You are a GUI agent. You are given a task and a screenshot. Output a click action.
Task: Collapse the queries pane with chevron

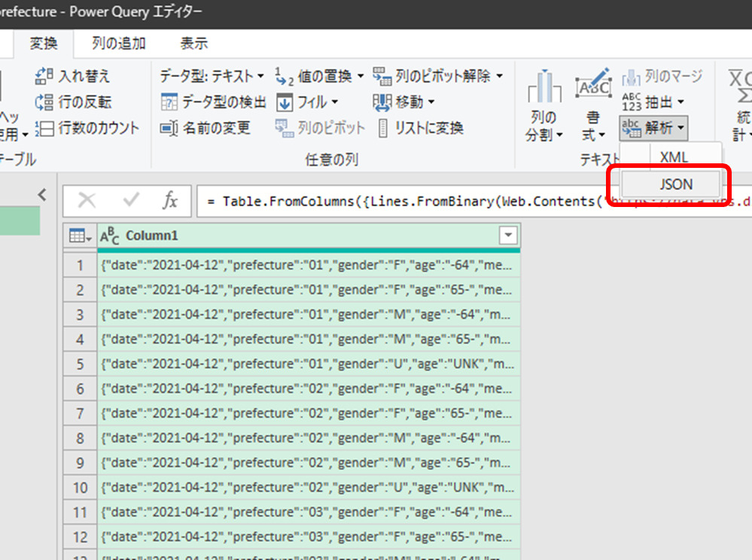pos(42,195)
